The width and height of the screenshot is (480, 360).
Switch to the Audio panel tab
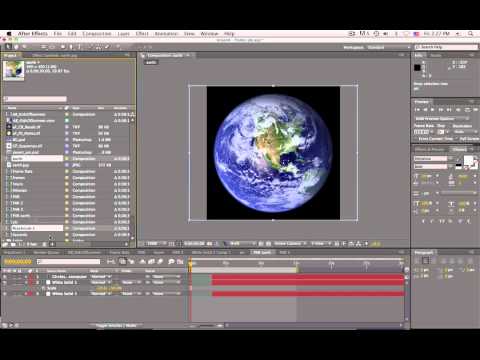pyautogui.click(x=436, y=55)
